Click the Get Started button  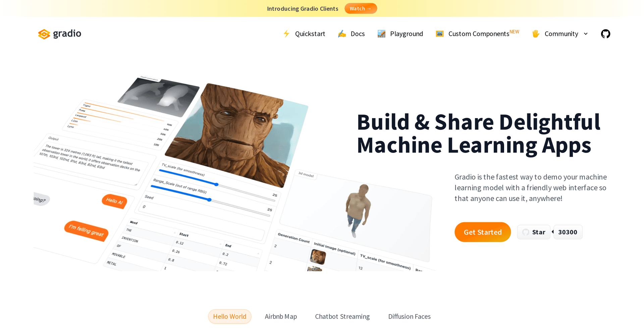tap(483, 232)
